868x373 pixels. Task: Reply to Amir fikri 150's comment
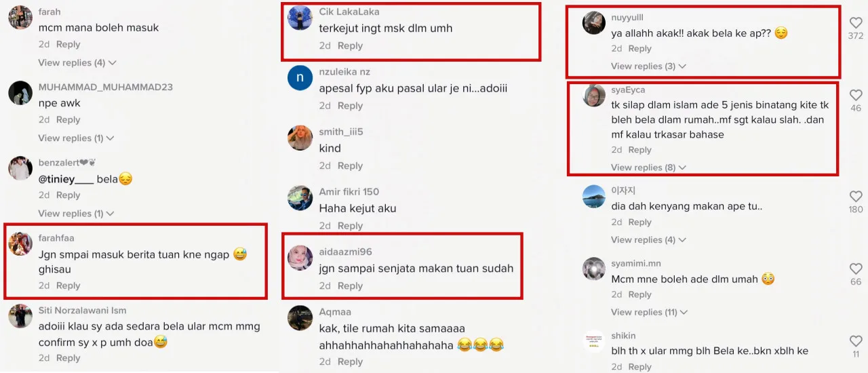[x=350, y=226]
